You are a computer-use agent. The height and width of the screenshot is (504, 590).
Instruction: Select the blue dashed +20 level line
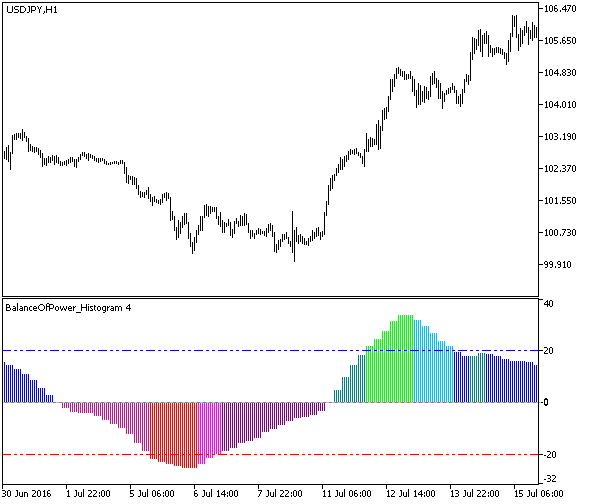click(x=271, y=351)
